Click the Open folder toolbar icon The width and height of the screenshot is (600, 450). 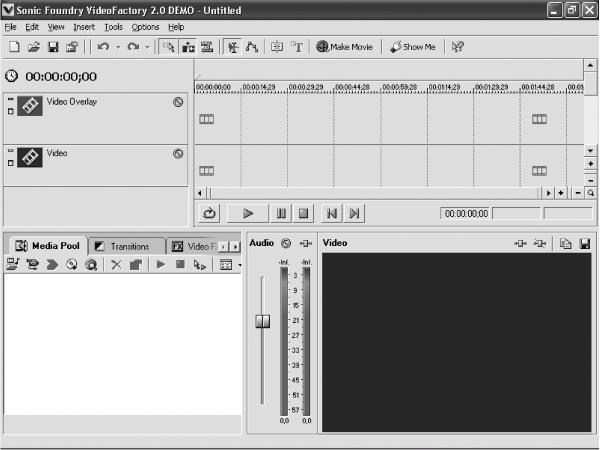click(34, 47)
